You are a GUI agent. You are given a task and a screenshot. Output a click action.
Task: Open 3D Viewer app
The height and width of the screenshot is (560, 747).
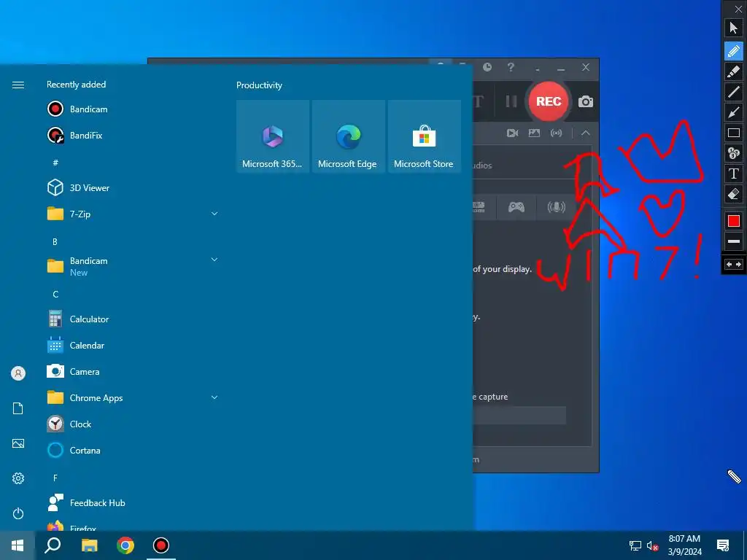(x=133, y=187)
